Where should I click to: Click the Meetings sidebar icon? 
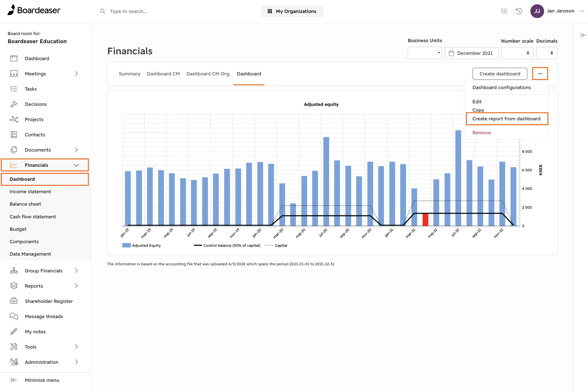click(14, 74)
